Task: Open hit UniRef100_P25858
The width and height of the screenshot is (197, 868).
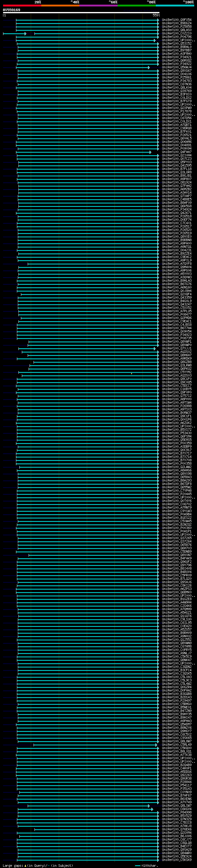Action: (177, 26)
